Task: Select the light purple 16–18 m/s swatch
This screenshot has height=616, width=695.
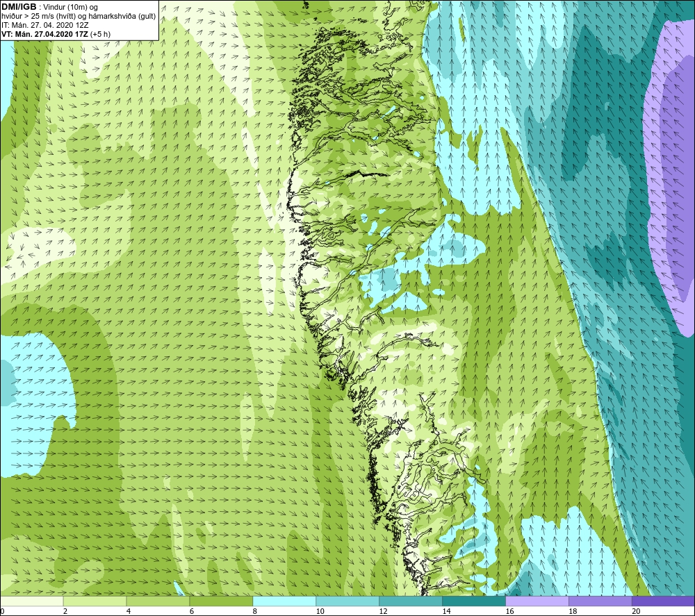Action: pos(537,601)
